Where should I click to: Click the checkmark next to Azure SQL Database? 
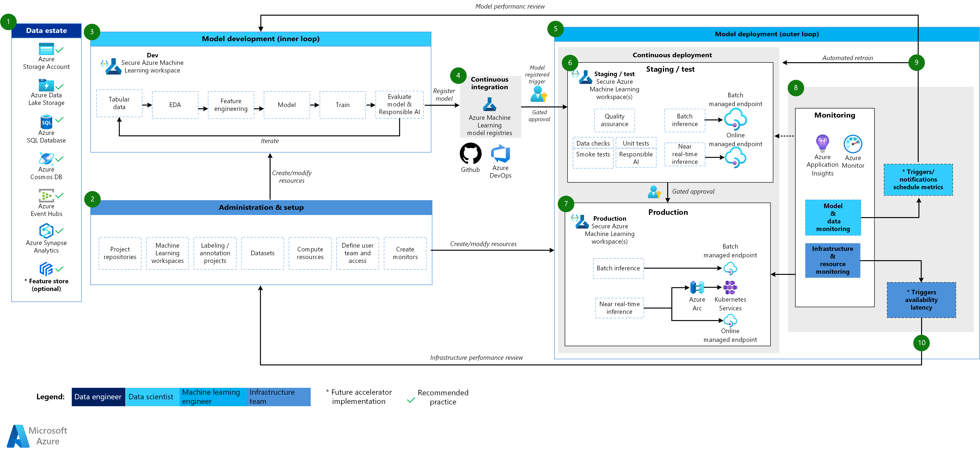coord(59,119)
